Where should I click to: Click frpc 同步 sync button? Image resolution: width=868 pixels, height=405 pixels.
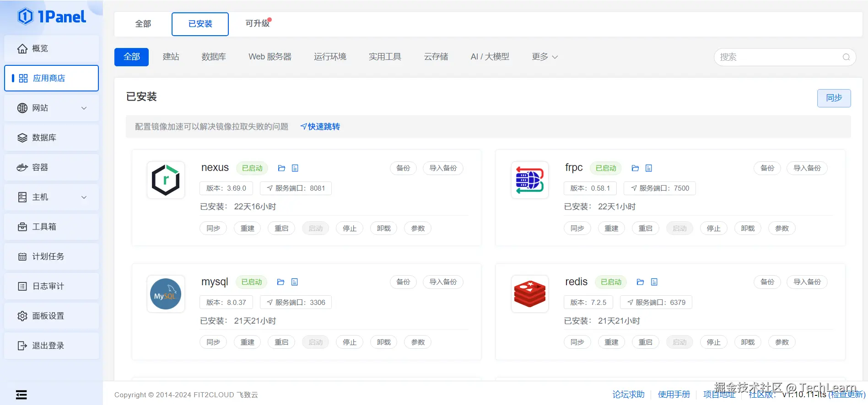point(577,228)
